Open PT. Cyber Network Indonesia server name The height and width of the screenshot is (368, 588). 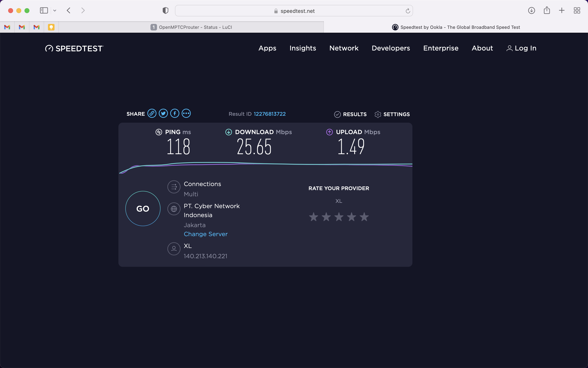coord(212,211)
